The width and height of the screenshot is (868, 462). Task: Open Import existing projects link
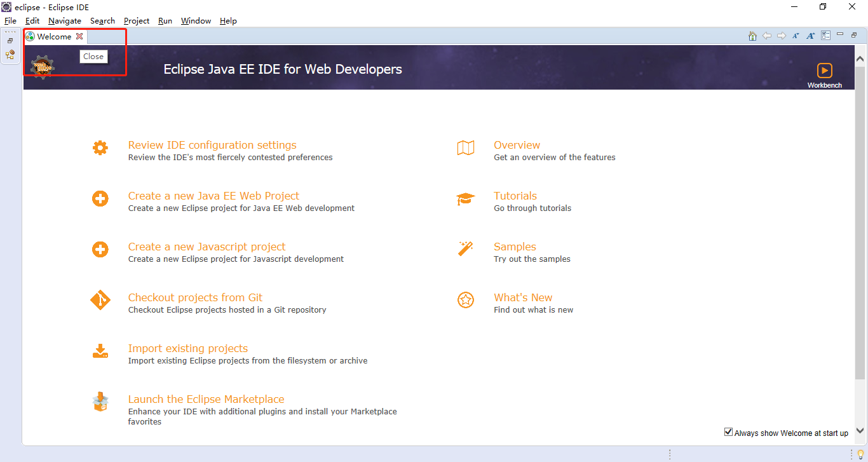tap(188, 348)
